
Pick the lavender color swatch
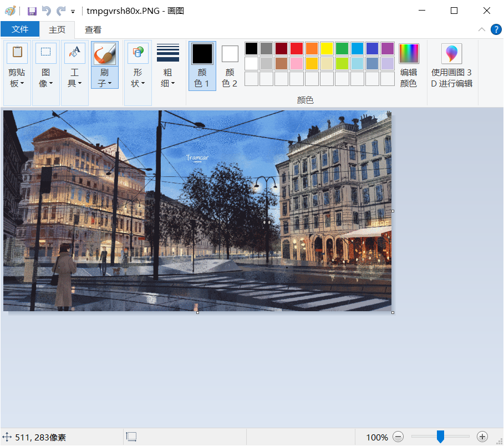pyautogui.click(x=388, y=64)
